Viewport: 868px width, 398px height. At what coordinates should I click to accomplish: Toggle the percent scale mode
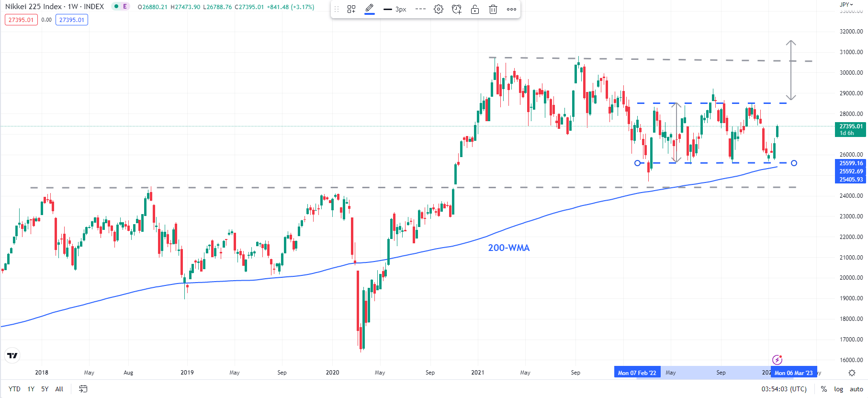pos(824,389)
